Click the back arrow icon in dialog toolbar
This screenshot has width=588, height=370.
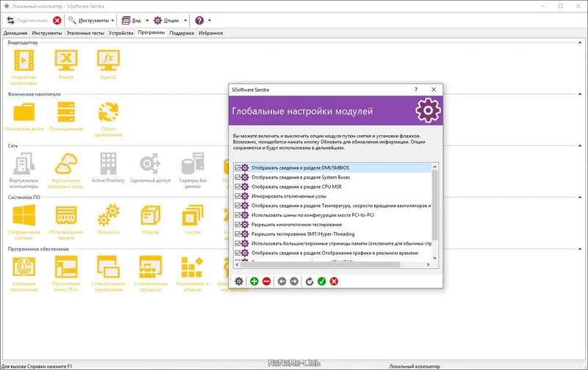(x=282, y=281)
